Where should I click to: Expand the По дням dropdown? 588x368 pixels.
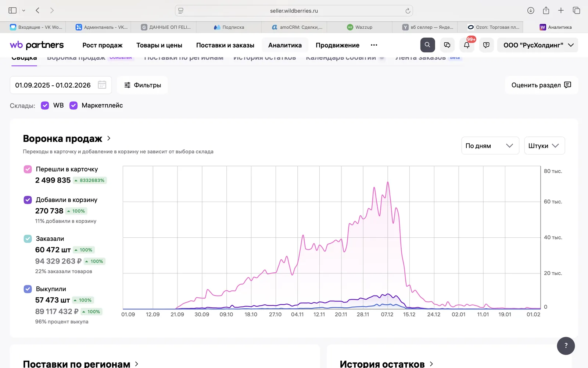point(490,146)
